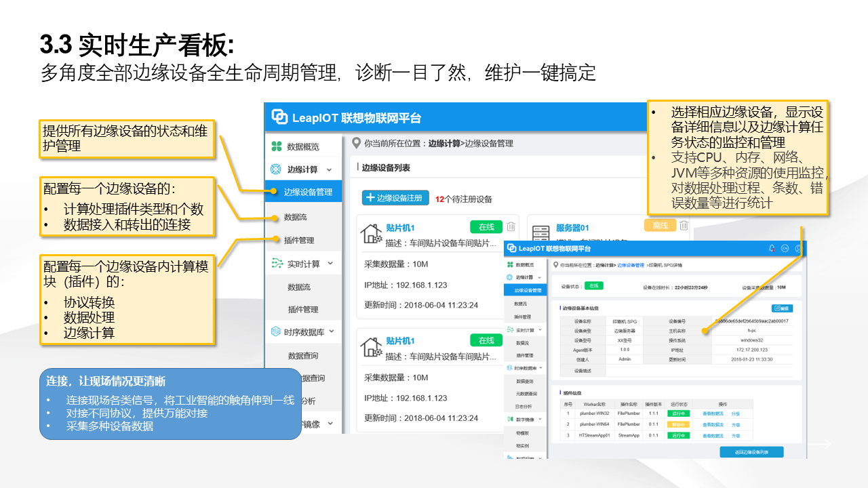Open the lower 贴片机1 card title link
This screenshot has height=488, width=868.
[400, 341]
